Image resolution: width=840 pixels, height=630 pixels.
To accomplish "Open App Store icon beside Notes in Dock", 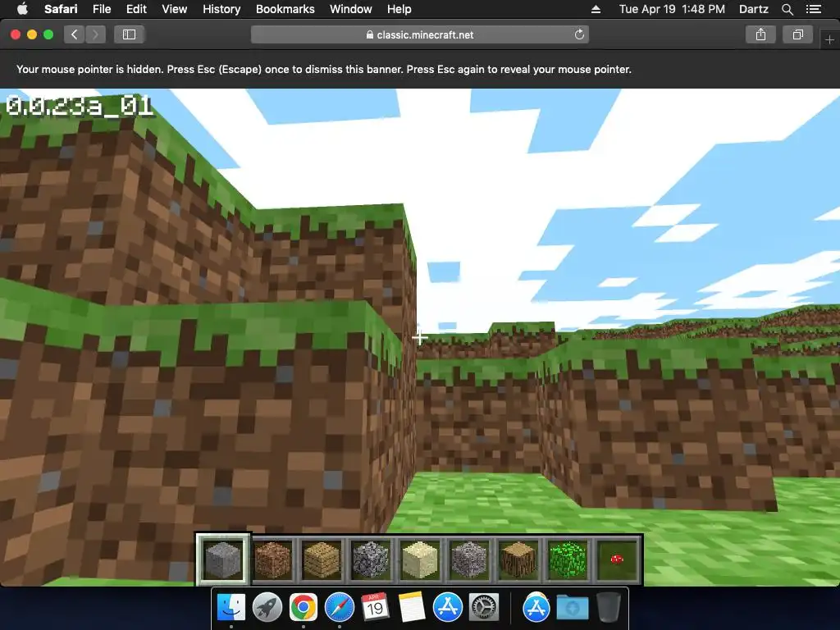I will click(447, 608).
